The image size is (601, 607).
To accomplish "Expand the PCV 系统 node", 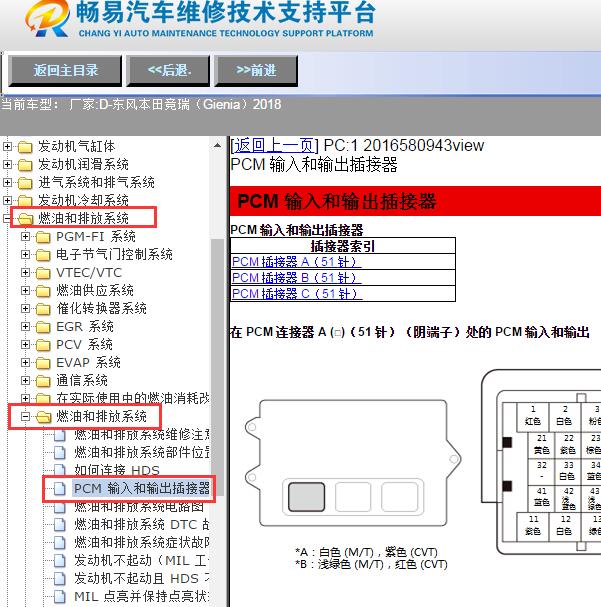I will [26, 345].
